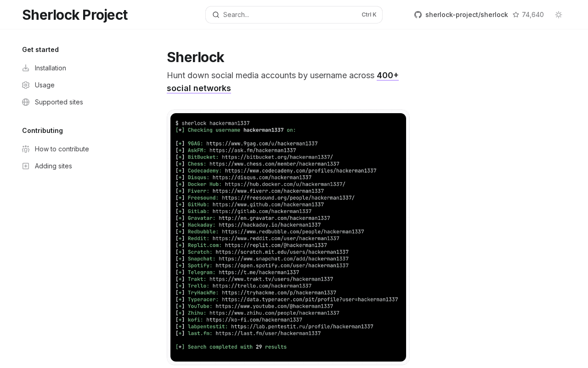
Task: Click sherlock-project/sherlock repository label
Action: pyautogui.click(x=467, y=14)
